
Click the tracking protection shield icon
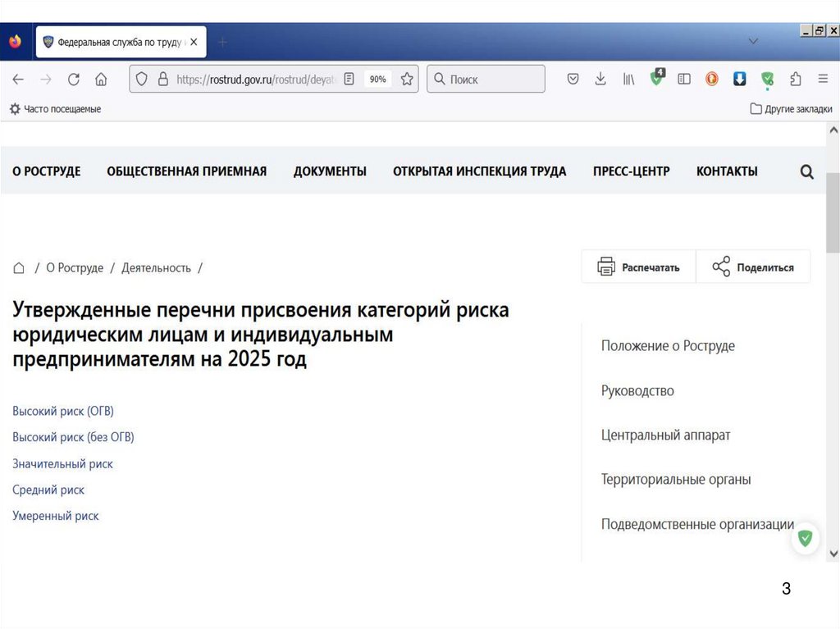click(x=141, y=80)
